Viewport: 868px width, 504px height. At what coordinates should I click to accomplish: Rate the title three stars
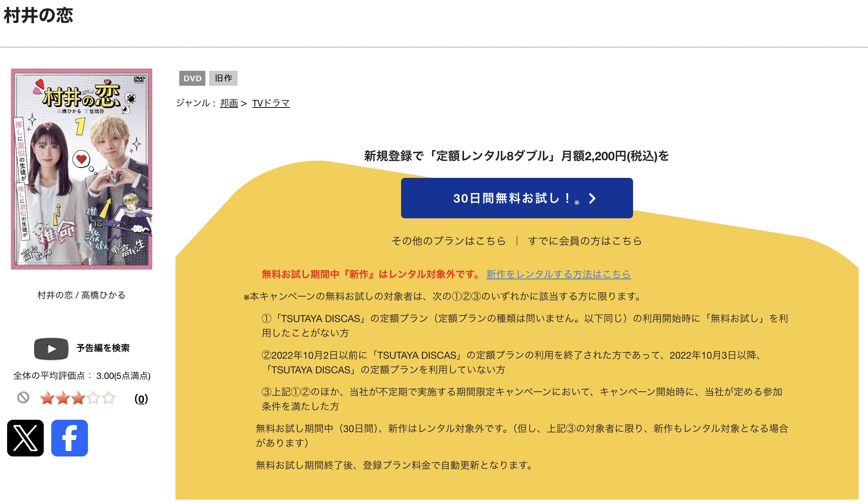coord(78,398)
